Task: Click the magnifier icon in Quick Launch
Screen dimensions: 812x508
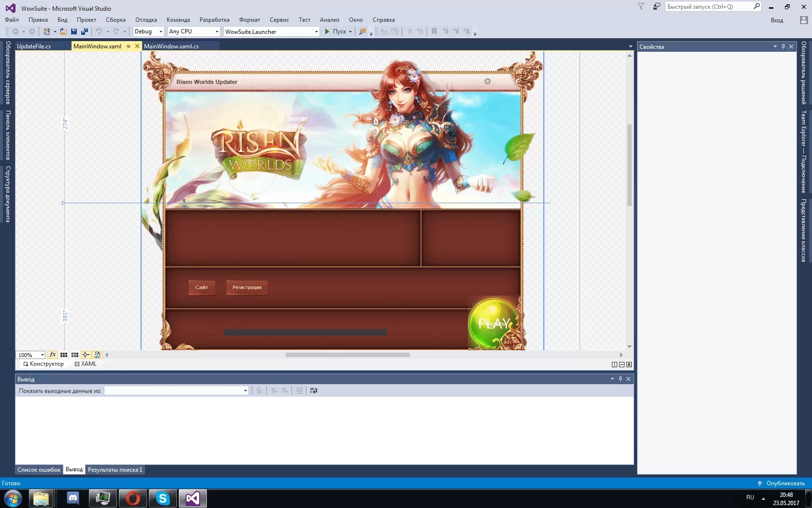Action: coord(757,6)
